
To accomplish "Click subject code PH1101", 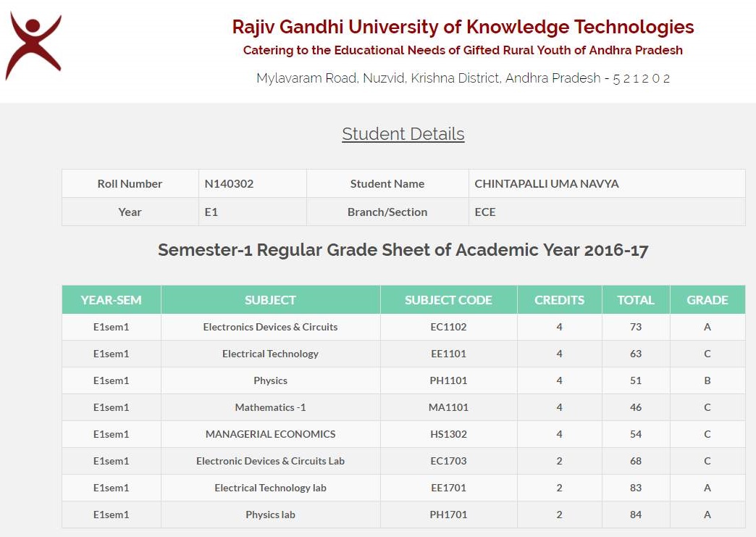I will coord(448,380).
